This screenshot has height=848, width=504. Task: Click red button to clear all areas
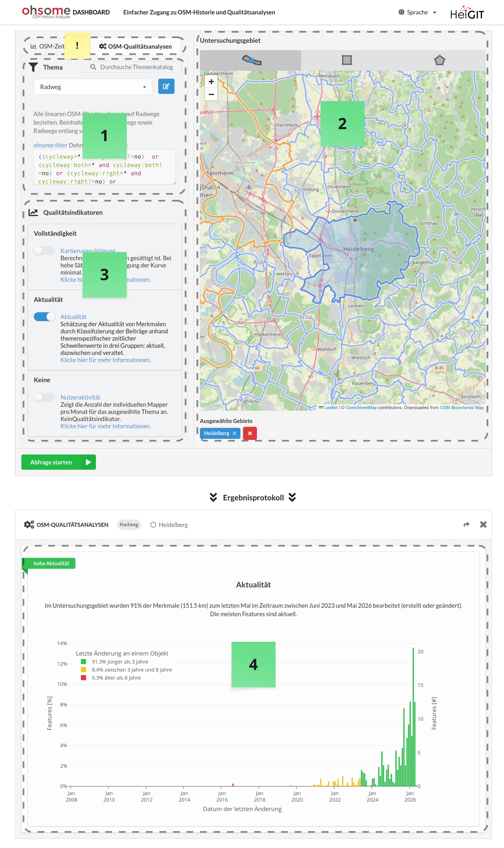pos(250,433)
